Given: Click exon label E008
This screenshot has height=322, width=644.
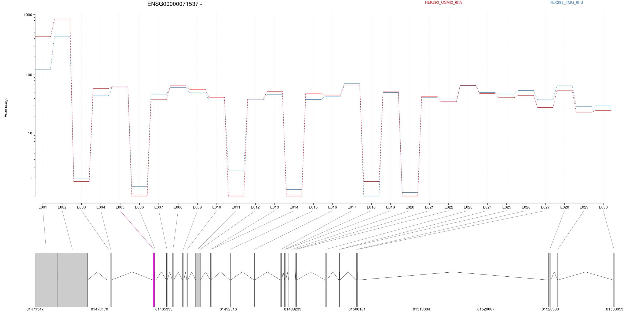Looking at the screenshot, I should pos(178,207).
